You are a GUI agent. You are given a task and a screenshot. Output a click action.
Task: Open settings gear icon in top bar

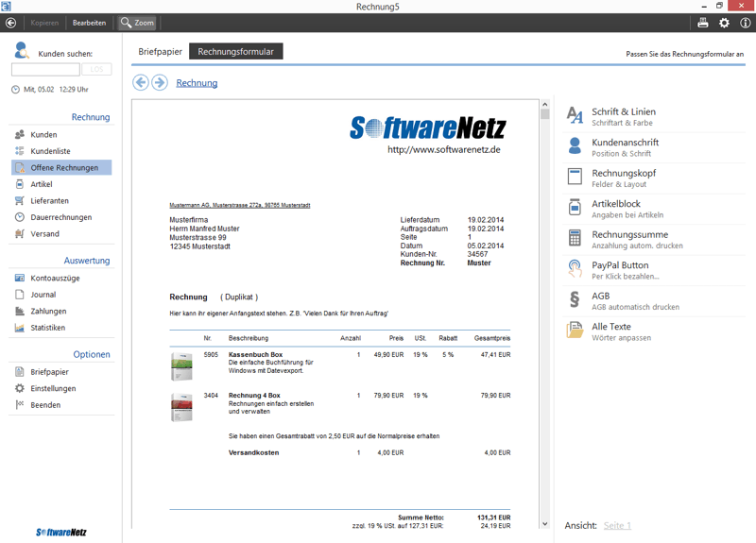pyautogui.click(x=724, y=23)
